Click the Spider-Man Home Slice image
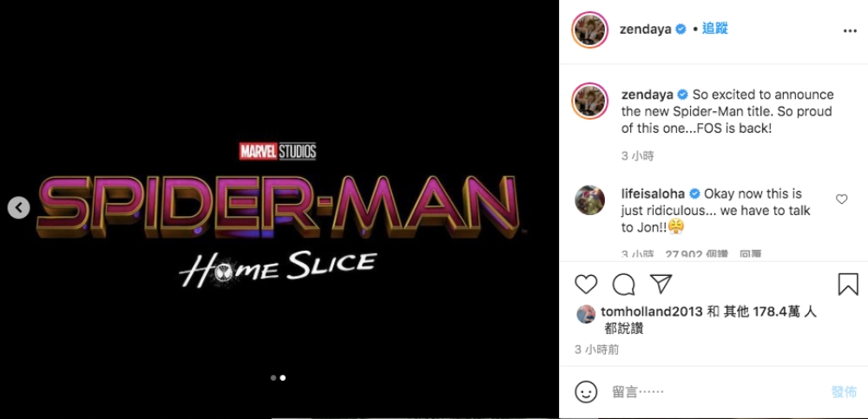The width and height of the screenshot is (868, 419). [x=279, y=217]
